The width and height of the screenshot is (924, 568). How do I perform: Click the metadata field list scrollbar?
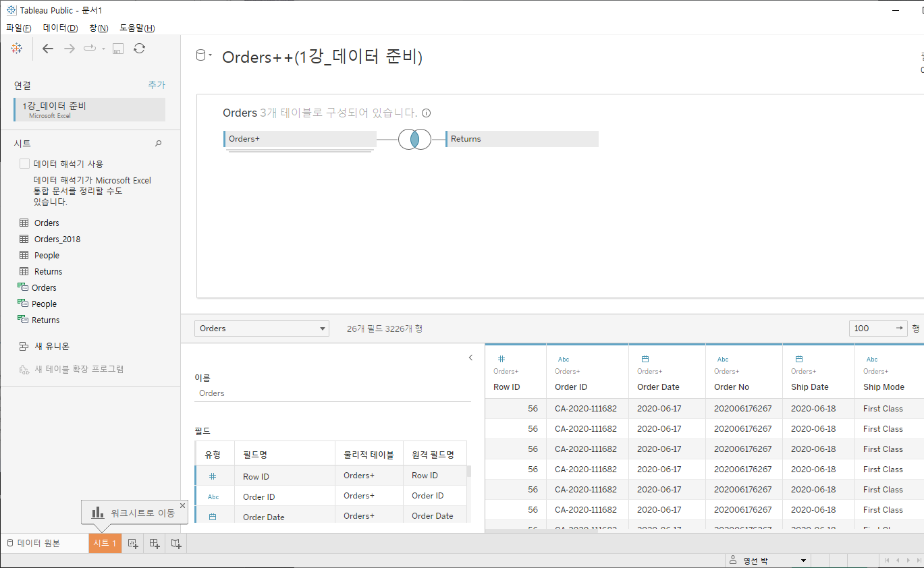coord(469,472)
